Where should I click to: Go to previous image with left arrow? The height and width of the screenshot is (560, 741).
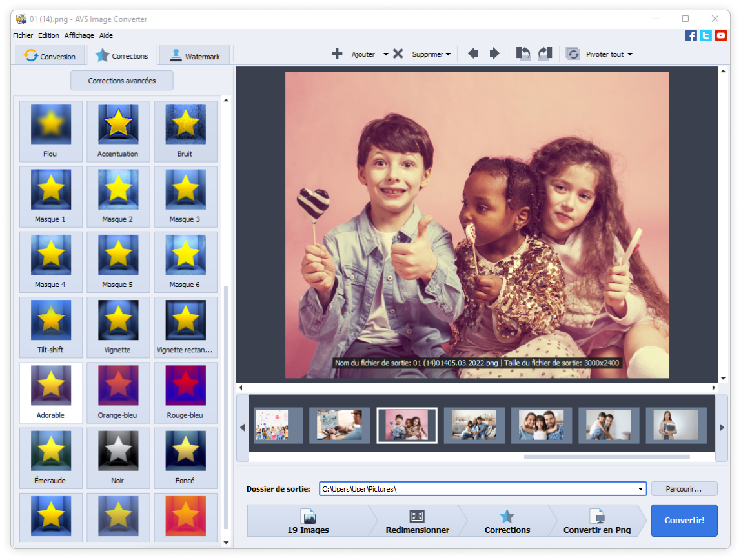(x=472, y=54)
